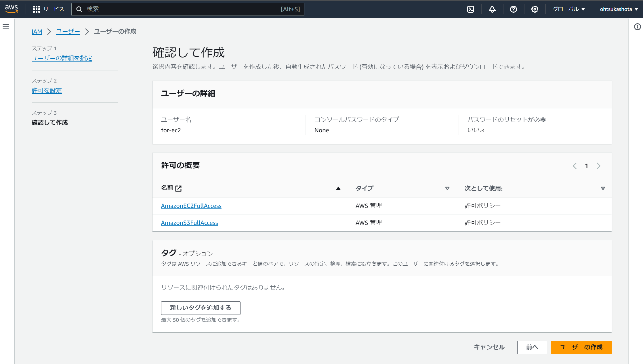Open the AmazonS3FullAccess policy link
Screen dimensions: 643x364
pos(189,223)
